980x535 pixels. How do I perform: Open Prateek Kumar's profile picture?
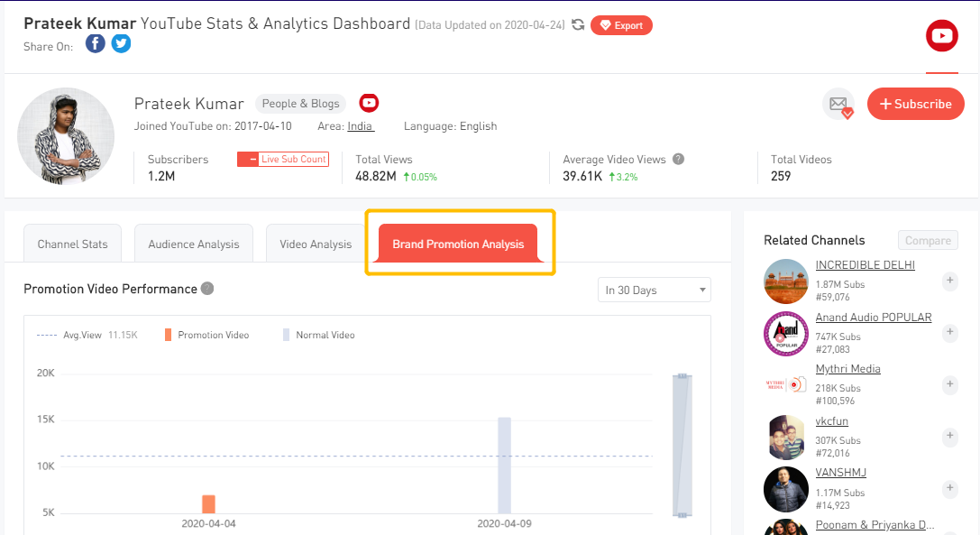click(66, 136)
